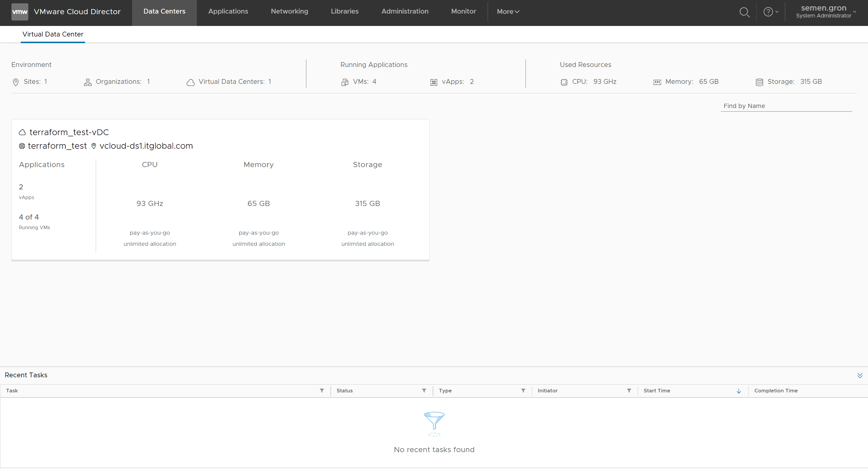Click the globe icon beside terraform_test

(22, 146)
